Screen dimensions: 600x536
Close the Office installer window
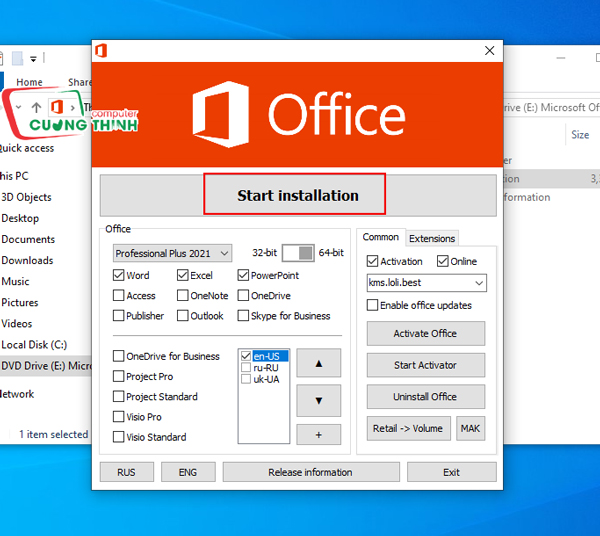pos(489,51)
